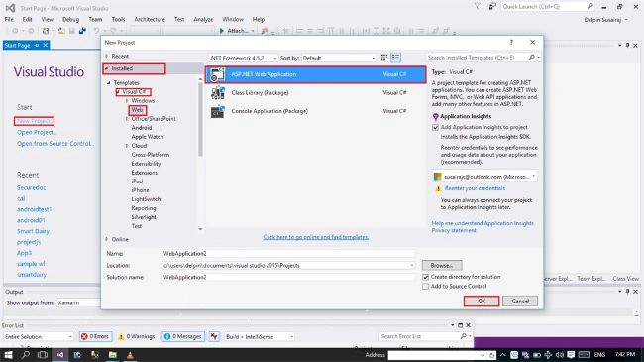The image size is (644, 362).
Task: Switch templates to list view
Action: pyautogui.click(x=396, y=58)
